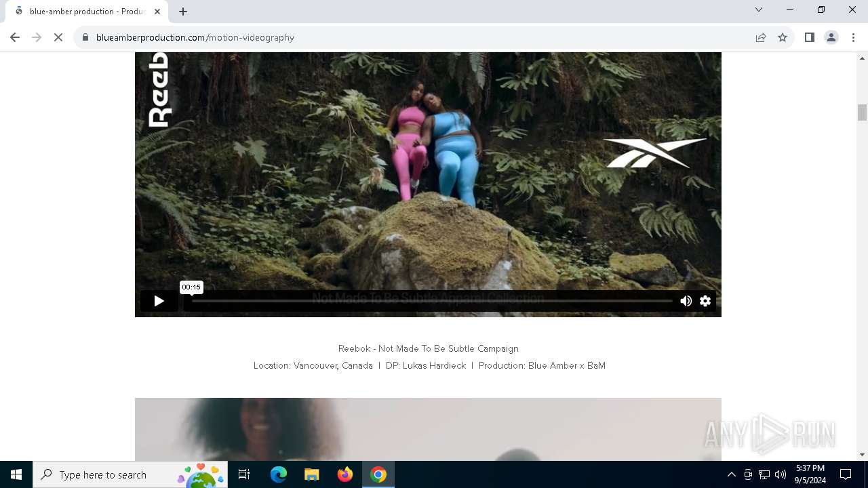Play the Reebok campaign video
The width and height of the screenshot is (868, 488).
click(159, 301)
